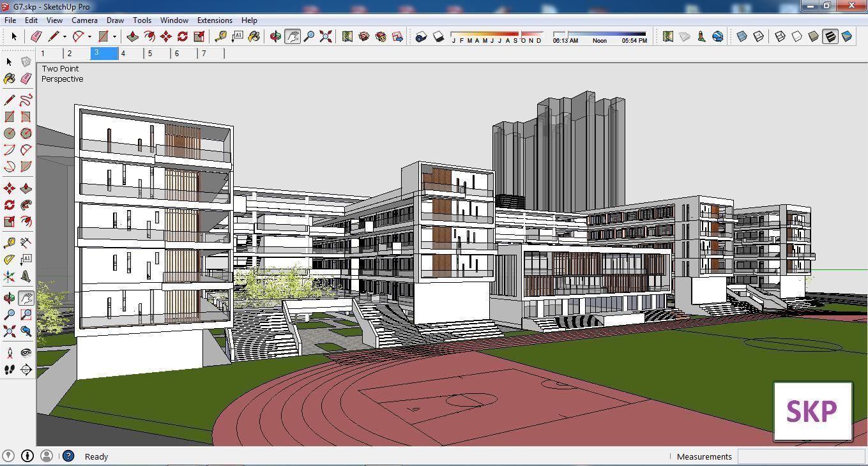Adjust the shadow date month slider

[497, 34]
